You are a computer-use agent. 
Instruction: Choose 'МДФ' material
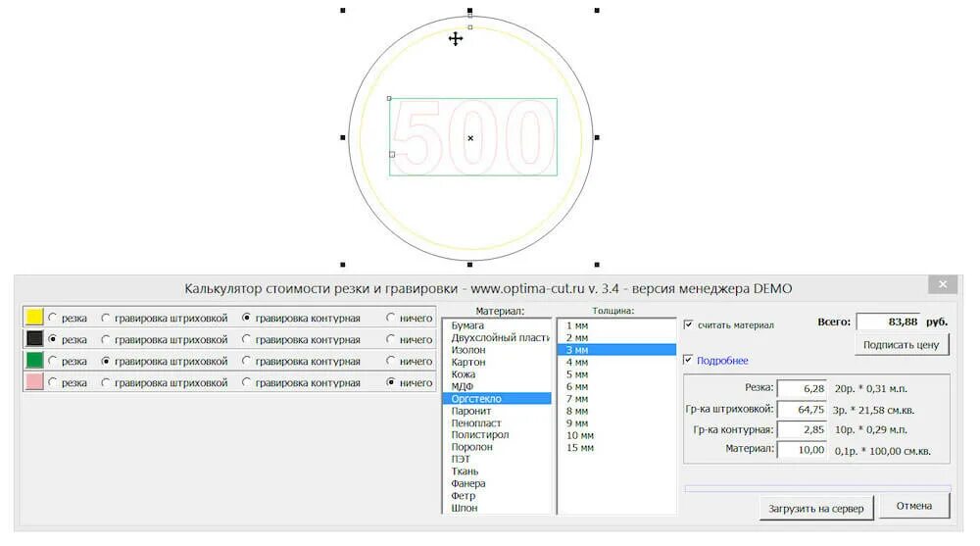(497, 386)
